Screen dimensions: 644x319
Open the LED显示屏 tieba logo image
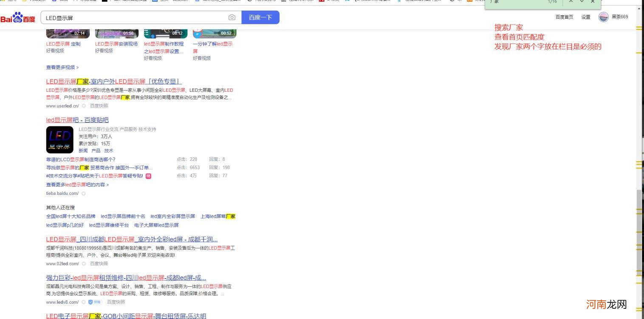(x=59, y=140)
